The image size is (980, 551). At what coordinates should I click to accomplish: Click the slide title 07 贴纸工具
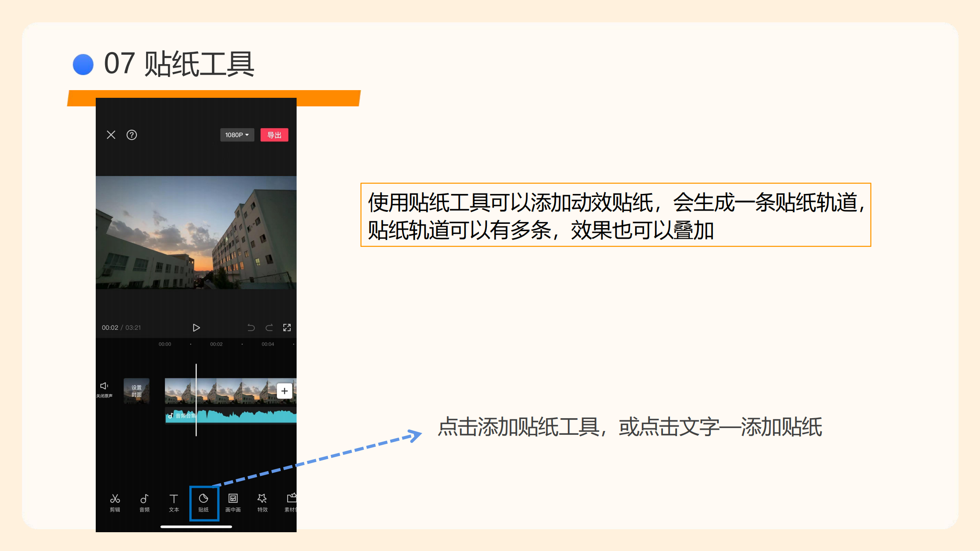(179, 64)
